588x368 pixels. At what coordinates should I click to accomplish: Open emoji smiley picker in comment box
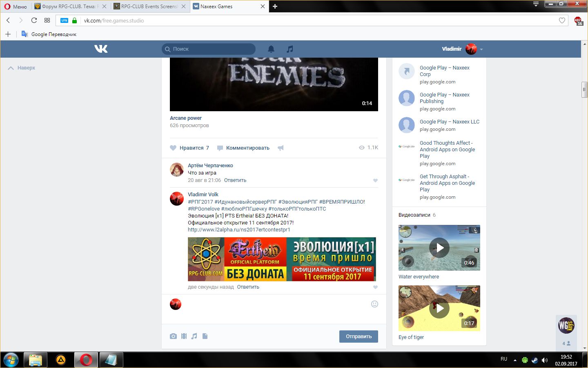pyautogui.click(x=374, y=304)
